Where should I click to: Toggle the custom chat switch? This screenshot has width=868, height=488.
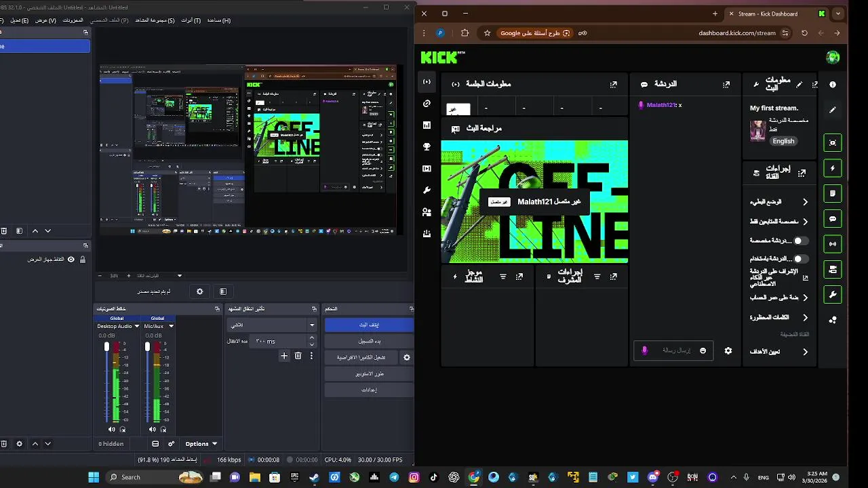pos(800,241)
